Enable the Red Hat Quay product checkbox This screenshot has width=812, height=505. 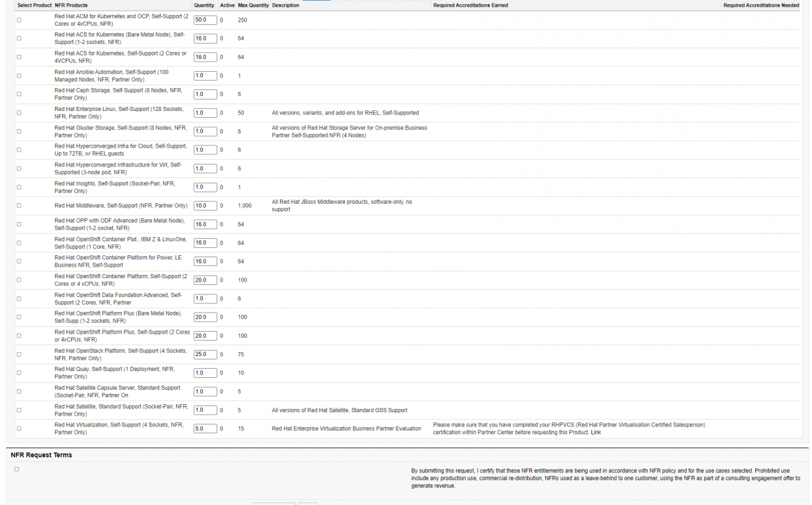[19, 373]
